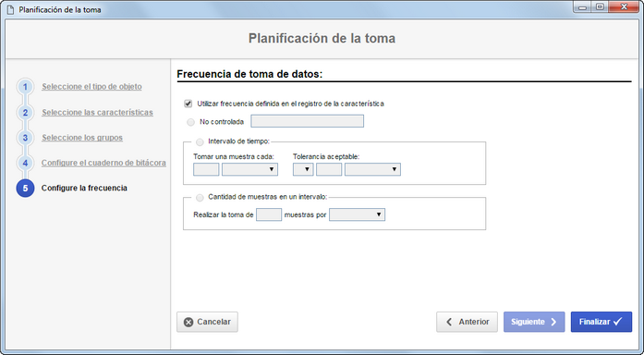Expand the muestras por interval dropdown
The width and height of the screenshot is (644, 355).
(x=357, y=214)
